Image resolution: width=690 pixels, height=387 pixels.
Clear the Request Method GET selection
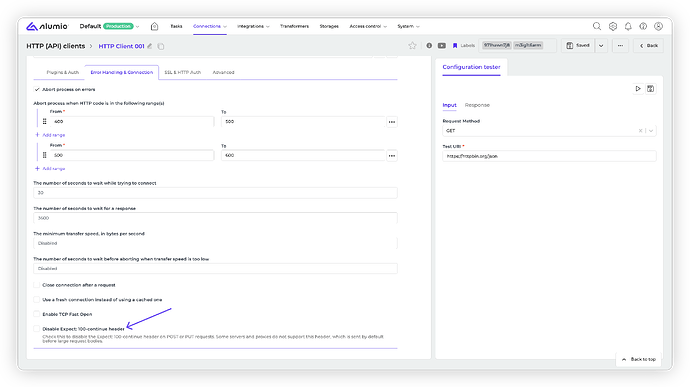click(x=640, y=131)
